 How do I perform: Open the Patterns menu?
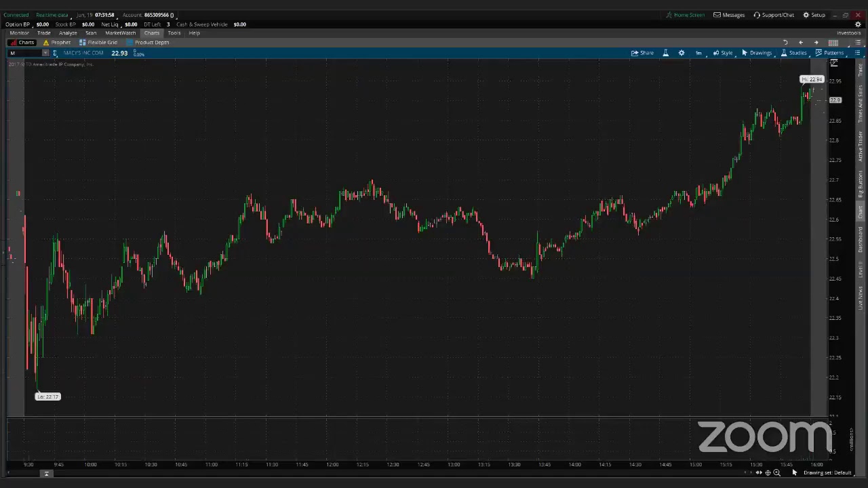pyautogui.click(x=829, y=53)
